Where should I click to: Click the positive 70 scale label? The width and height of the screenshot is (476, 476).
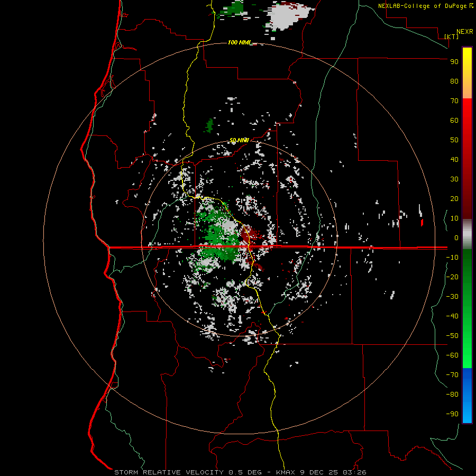[454, 101]
